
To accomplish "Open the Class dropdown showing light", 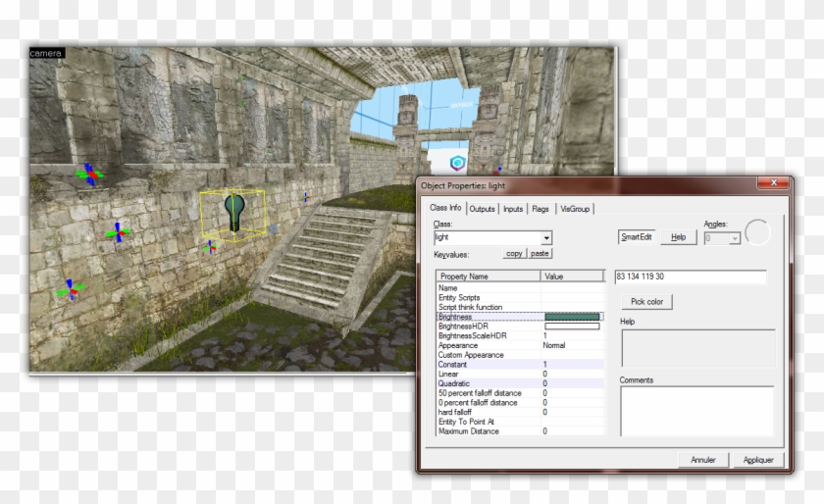I will [546, 237].
